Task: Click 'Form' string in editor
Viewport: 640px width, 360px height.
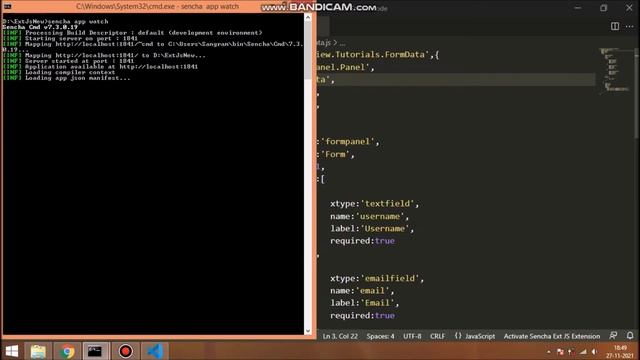Action: tap(336, 154)
